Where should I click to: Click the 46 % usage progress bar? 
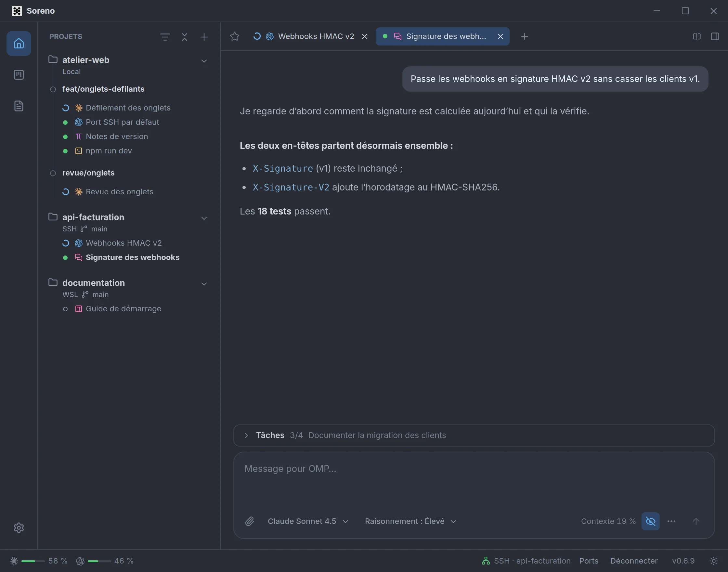click(x=99, y=561)
